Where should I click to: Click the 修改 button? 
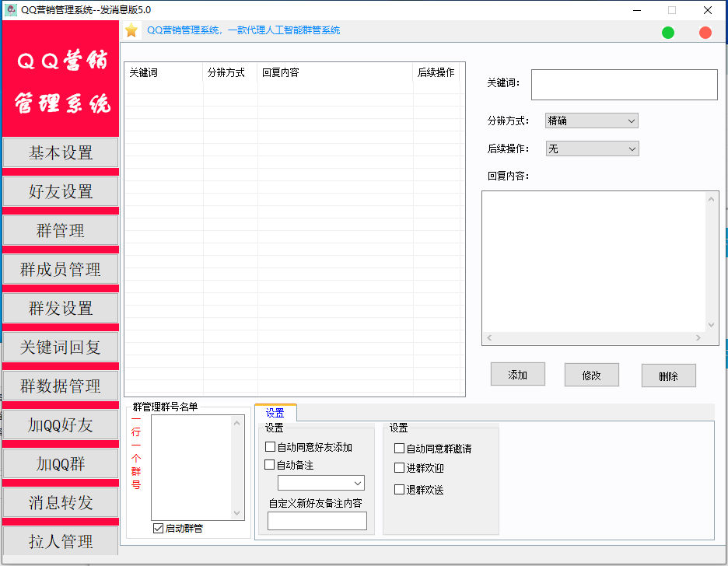pos(591,375)
